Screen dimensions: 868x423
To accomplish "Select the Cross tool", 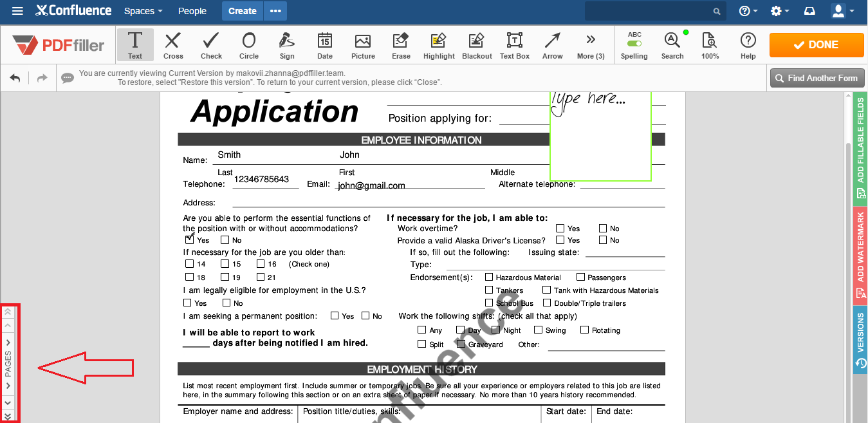I will (173, 44).
